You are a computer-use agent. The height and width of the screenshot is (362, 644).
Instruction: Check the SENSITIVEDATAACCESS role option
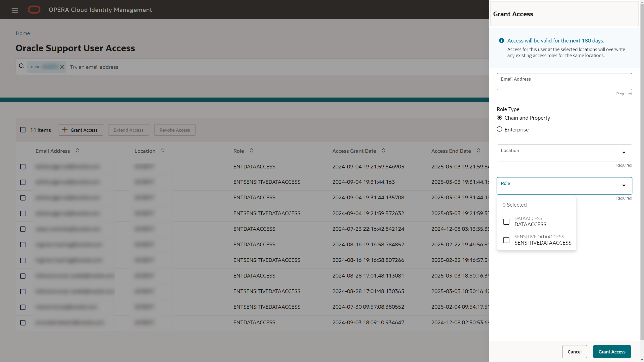(506, 240)
